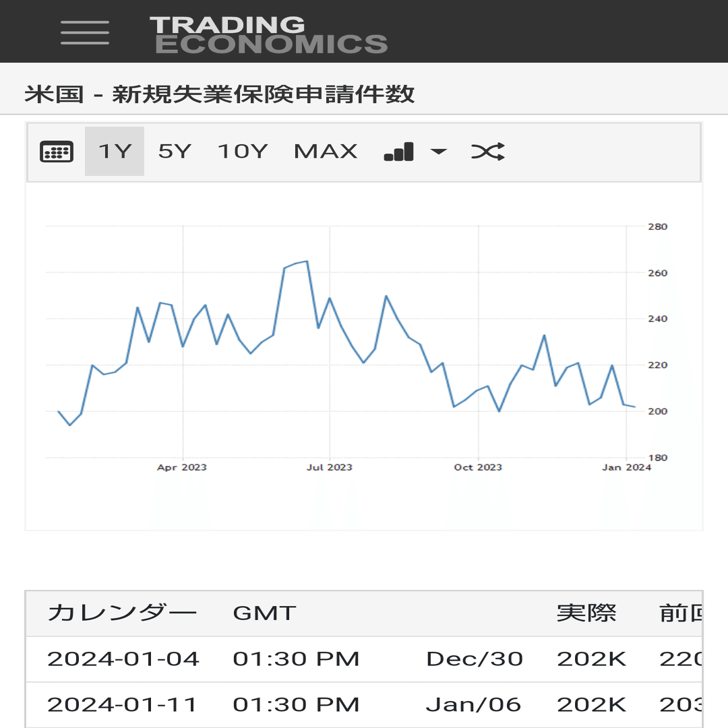
Task: Click 202K actual value in Dec/30 row
Action: pyautogui.click(x=592, y=659)
